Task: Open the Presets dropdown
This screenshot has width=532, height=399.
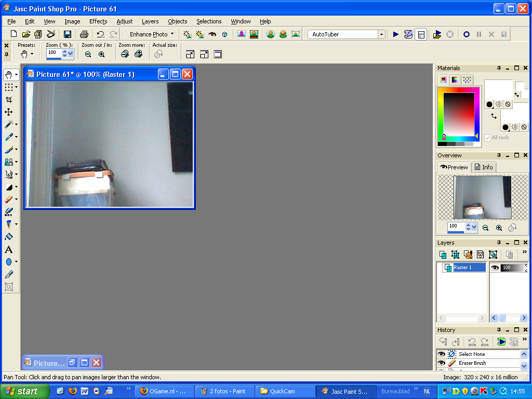Action: coord(31,54)
